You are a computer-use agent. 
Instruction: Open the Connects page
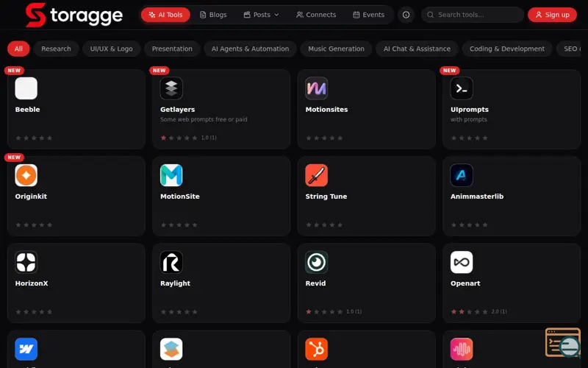click(316, 15)
